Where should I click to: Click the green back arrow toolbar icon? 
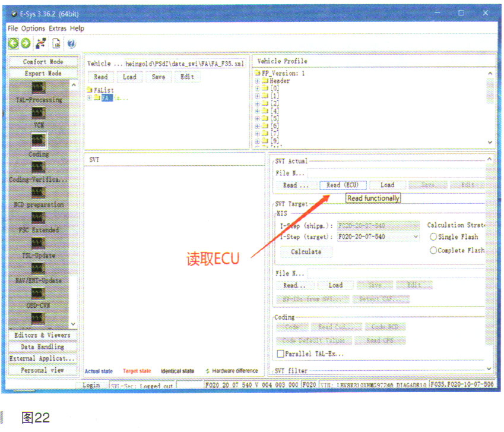point(13,43)
